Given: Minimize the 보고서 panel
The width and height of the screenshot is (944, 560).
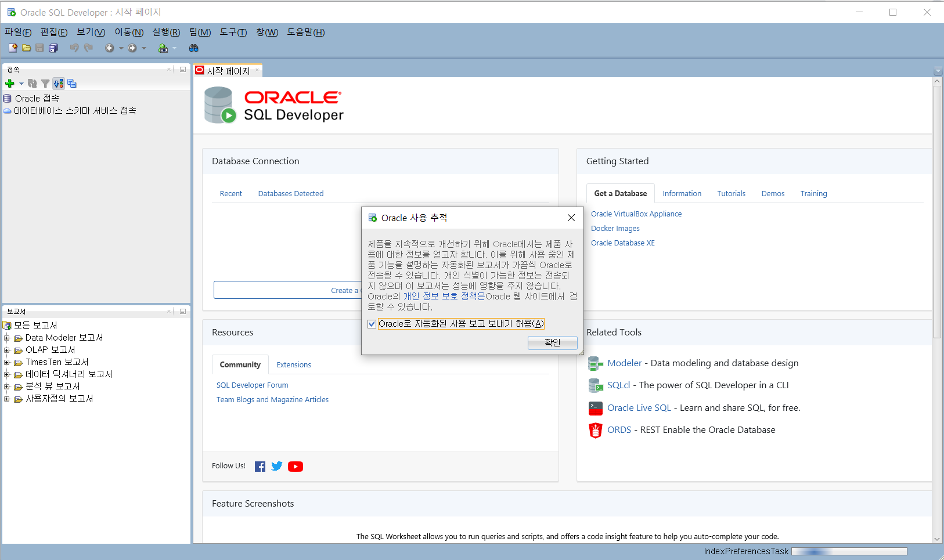Looking at the screenshot, I should [x=183, y=311].
